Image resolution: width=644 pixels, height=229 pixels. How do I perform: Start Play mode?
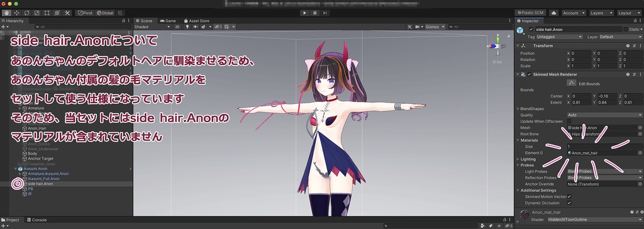coord(305,13)
